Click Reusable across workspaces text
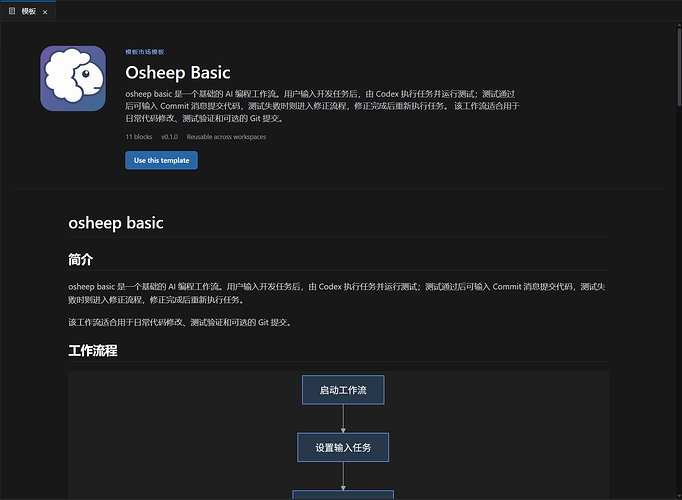Image resolution: width=682 pixels, height=500 pixels. pos(226,137)
